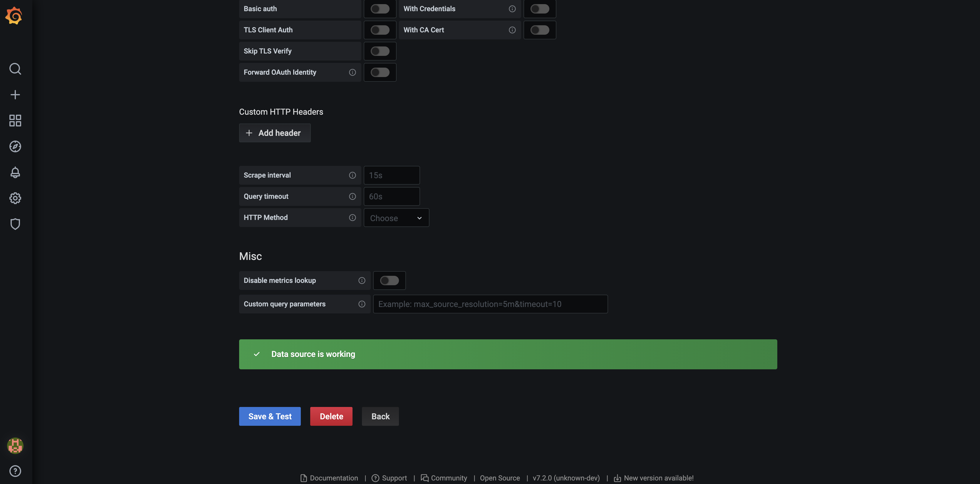Click the user avatar in sidebar

[x=15, y=445]
